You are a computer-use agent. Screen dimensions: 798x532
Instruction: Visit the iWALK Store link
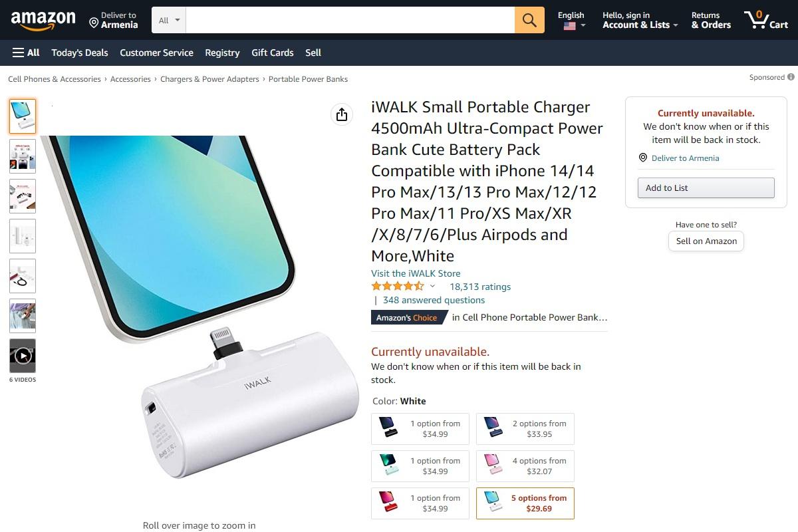(416, 273)
